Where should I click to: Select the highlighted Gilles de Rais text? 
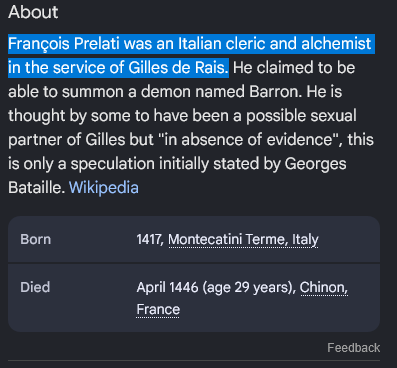click(177, 68)
